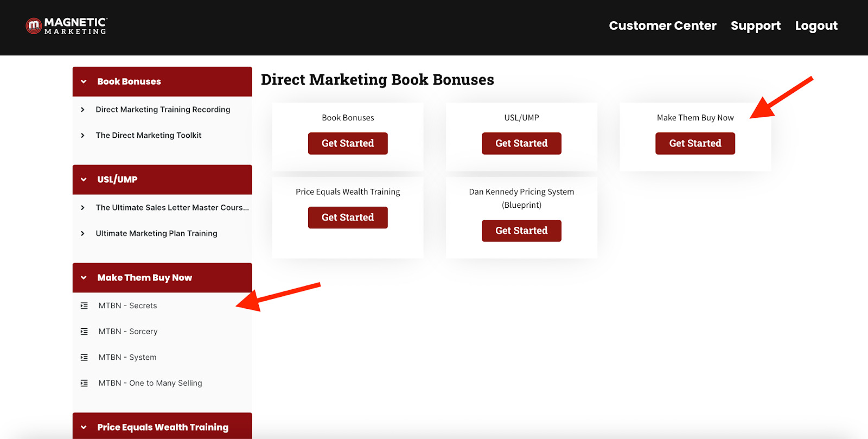Open Direct Marketing Training Recording
The height and width of the screenshot is (439, 868).
tap(163, 110)
